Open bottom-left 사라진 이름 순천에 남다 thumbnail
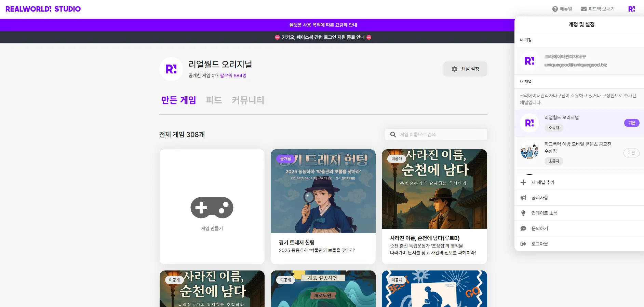Screen dimensions: 644x307 pos(212,289)
